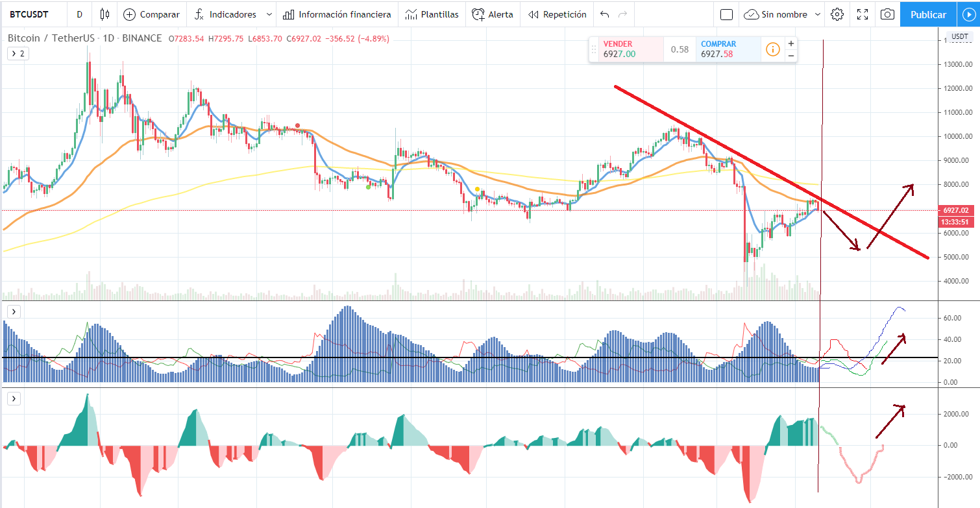Click VENDER sell price 6927.00
This screenshot has width=980, height=508.
[630, 49]
